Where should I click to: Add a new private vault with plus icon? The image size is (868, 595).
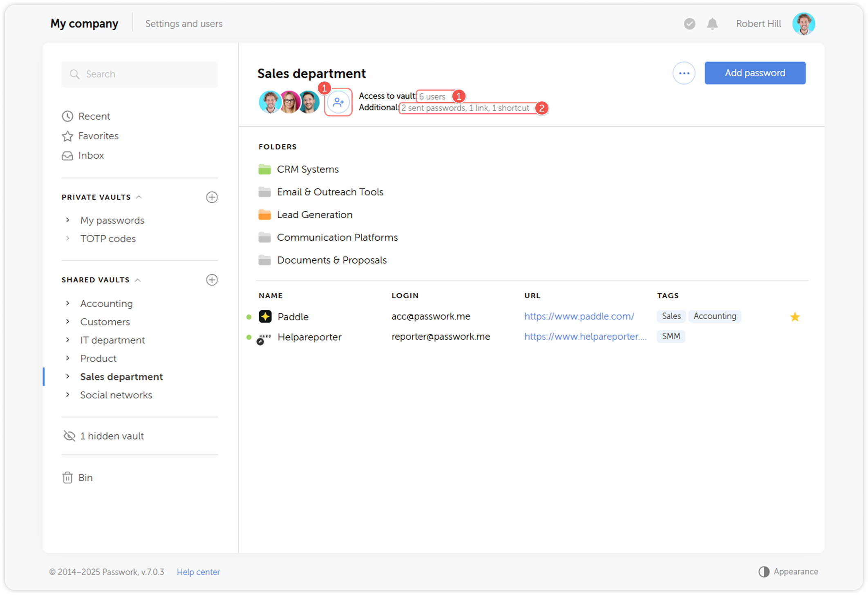click(x=212, y=197)
